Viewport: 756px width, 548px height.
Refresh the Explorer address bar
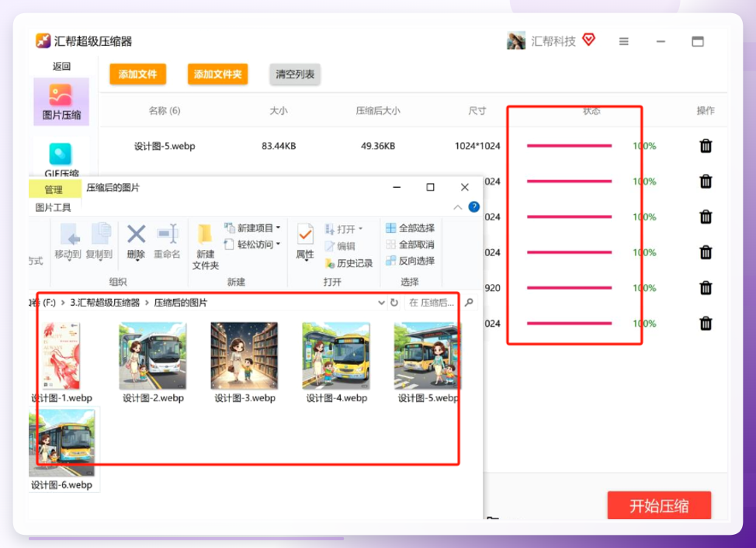(x=394, y=303)
